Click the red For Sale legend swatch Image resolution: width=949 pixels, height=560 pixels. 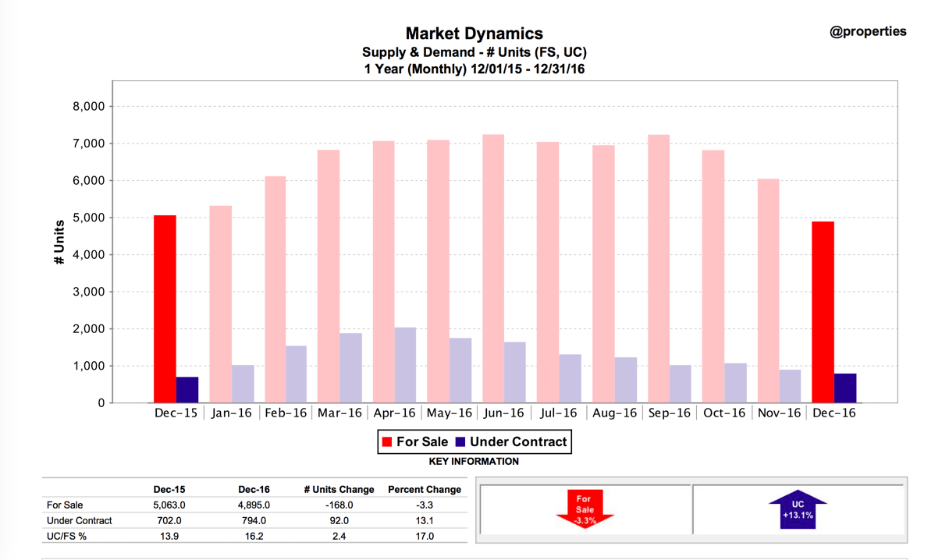pyautogui.click(x=386, y=442)
